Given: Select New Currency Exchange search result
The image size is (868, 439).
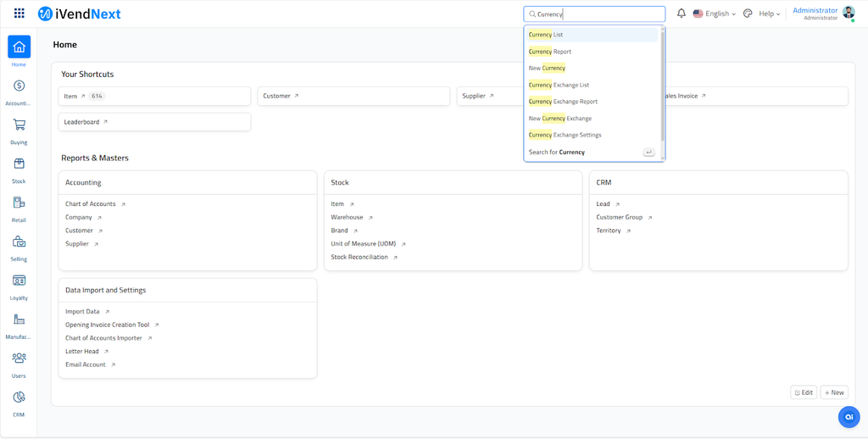Looking at the screenshot, I should [x=560, y=119].
